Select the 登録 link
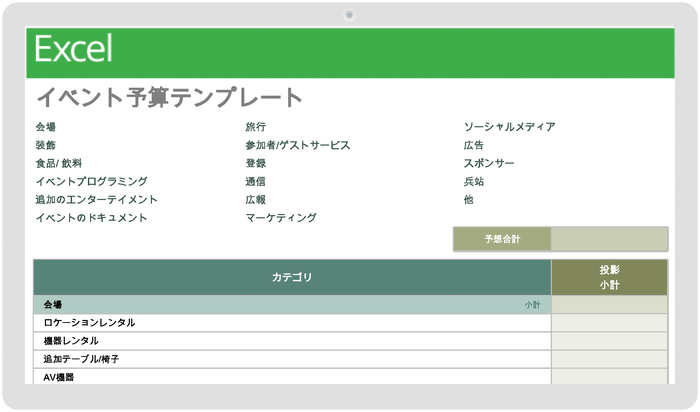The width and height of the screenshot is (700, 412). [x=255, y=163]
